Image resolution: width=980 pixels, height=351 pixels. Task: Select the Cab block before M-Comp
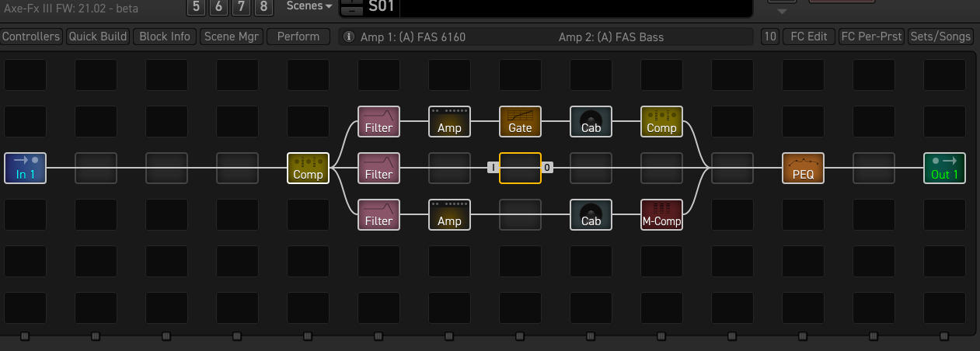pos(591,214)
